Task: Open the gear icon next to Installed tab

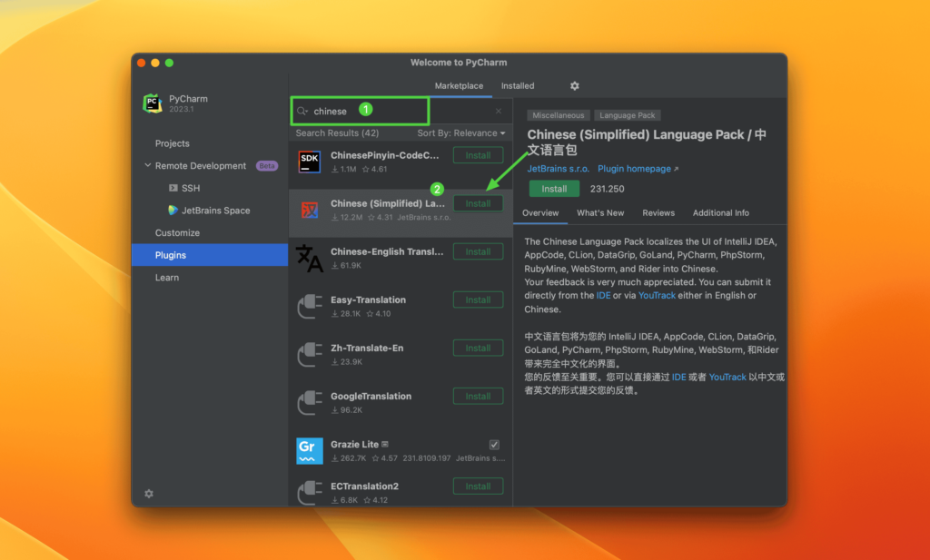Action: (x=574, y=85)
